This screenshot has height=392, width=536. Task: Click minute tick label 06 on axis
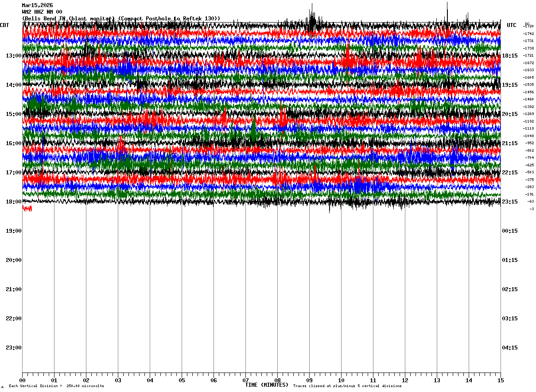coord(214,380)
